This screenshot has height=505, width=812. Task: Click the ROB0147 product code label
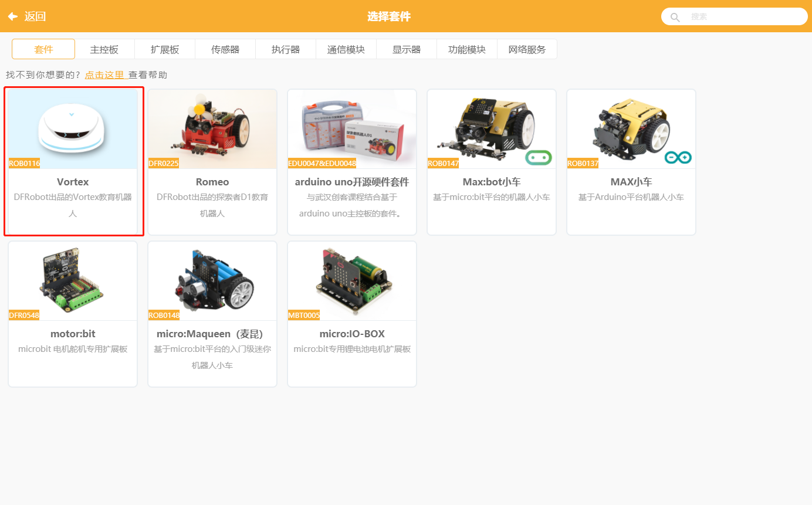[x=444, y=163]
